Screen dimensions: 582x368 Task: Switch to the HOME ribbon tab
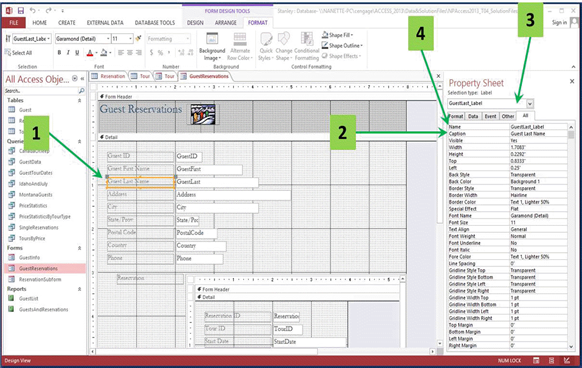click(39, 23)
